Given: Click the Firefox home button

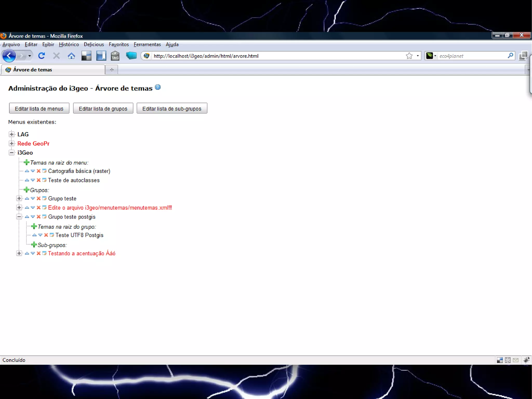Looking at the screenshot, I should tap(71, 56).
